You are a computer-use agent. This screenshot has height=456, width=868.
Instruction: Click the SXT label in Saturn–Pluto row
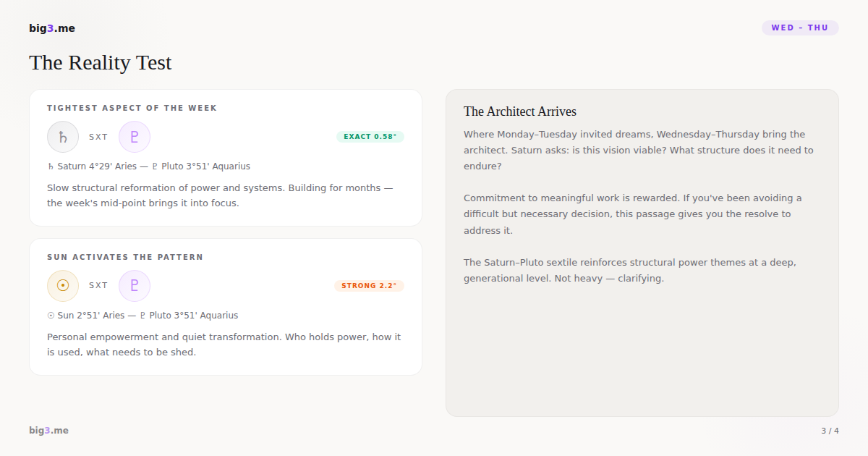[x=98, y=137]
